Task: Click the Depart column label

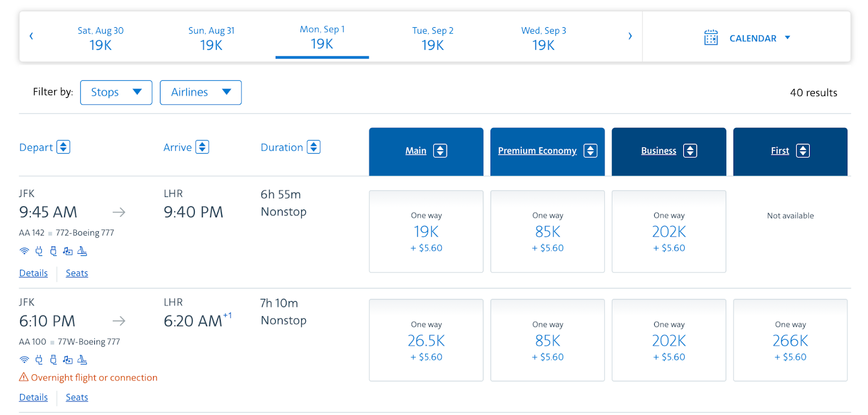Action: point(36,148)
